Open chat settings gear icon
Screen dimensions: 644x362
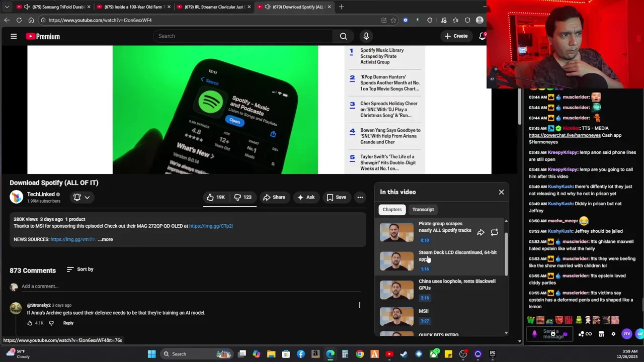tap(613, 334)
